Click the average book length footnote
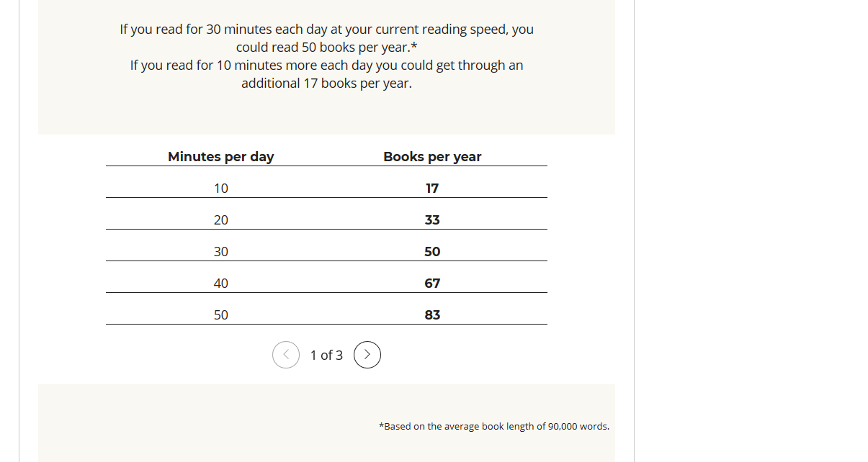Screen dimensions: 868x462 [494, 426]
